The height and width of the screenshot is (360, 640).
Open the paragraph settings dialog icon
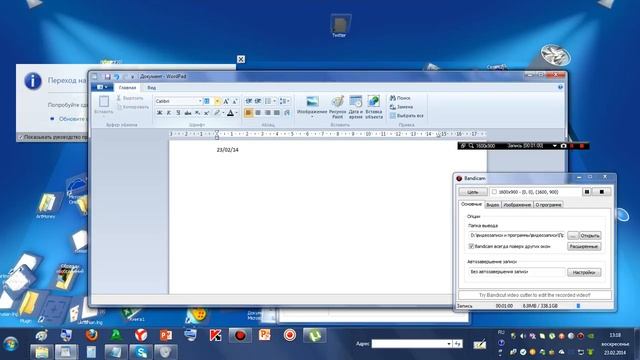coord(287,113)
